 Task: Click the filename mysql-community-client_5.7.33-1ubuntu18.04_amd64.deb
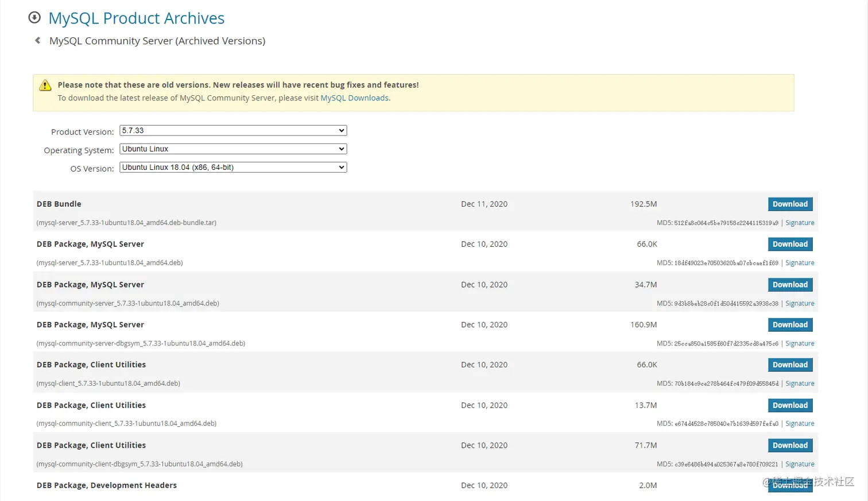click(x=126, y=424)
